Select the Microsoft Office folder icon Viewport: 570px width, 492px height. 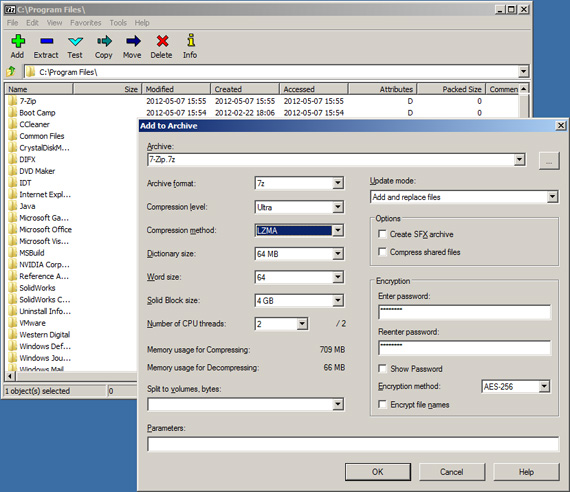(12, 229)
